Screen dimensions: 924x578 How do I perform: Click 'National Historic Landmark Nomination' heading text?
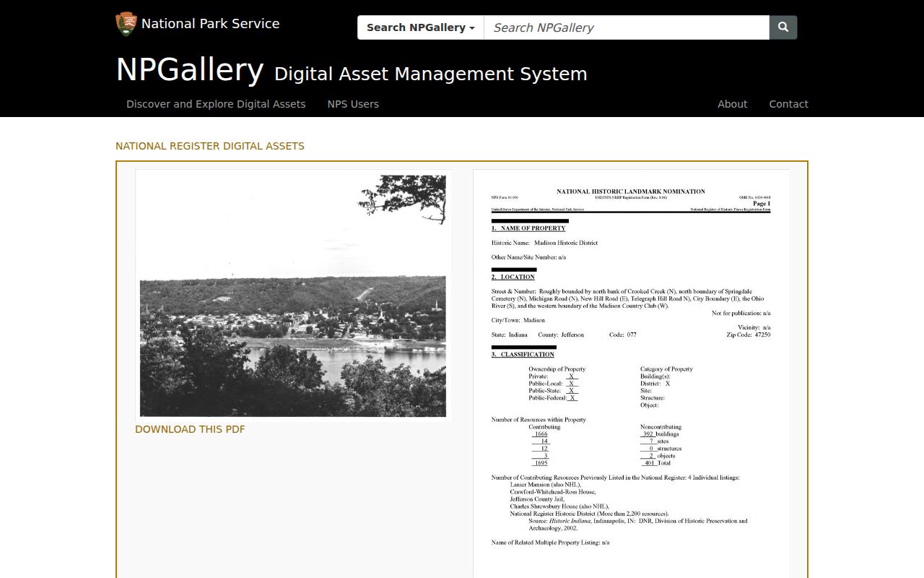[631, 191]
